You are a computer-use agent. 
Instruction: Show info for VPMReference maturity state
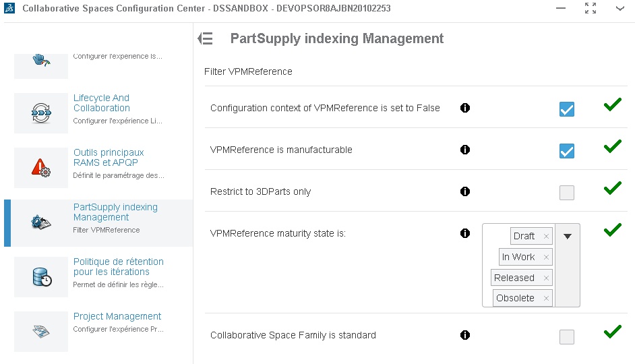465,233
